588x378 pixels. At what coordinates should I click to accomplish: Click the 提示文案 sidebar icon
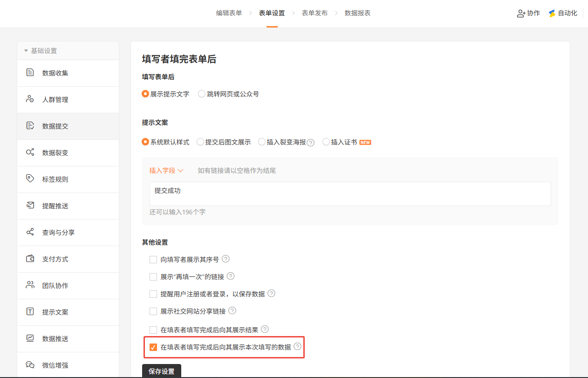point(30,312)
